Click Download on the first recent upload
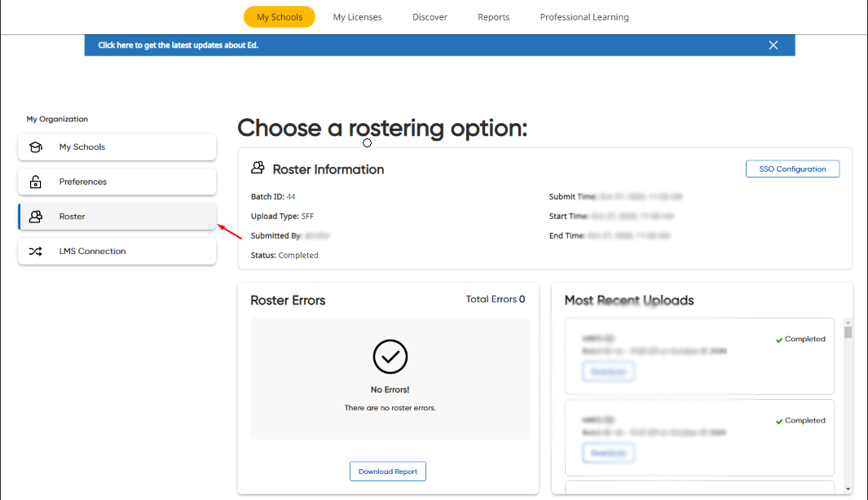 point(608,371)
